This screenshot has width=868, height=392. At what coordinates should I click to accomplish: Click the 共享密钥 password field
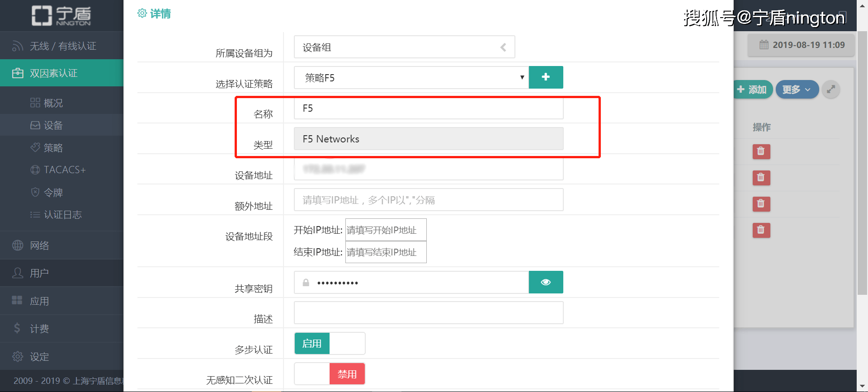(411, 282)
